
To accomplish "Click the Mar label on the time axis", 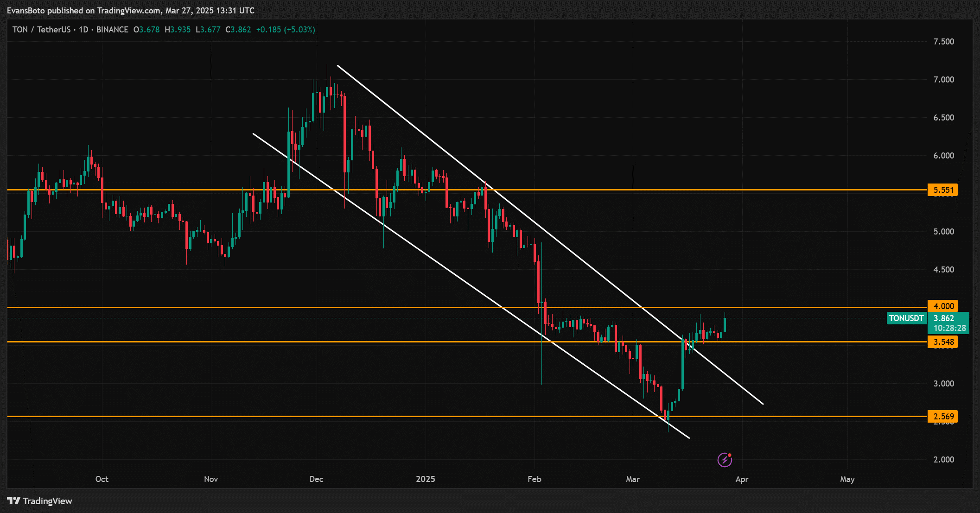I will pos(632,479).
